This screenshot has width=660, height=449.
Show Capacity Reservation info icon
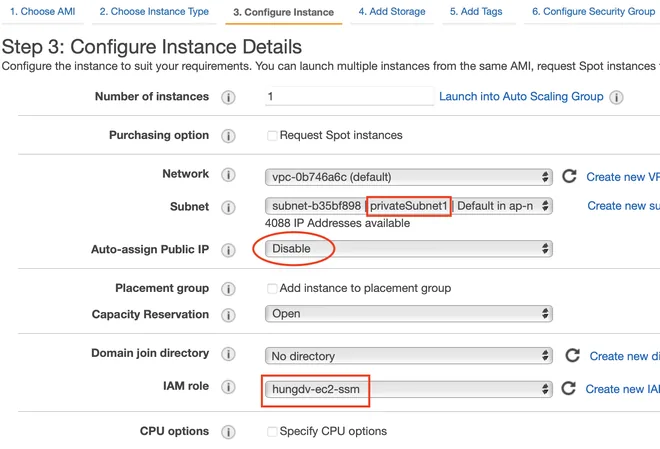coord(228,315)
